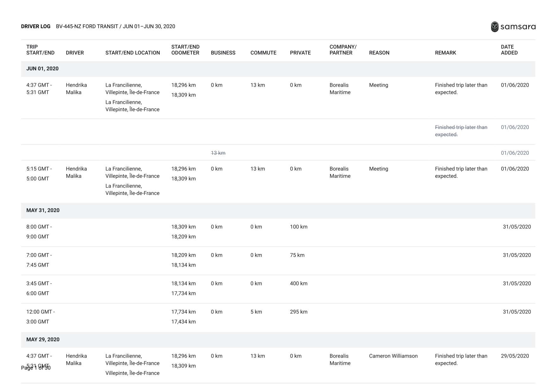Click the REMARK column header

tap(445, 53)
